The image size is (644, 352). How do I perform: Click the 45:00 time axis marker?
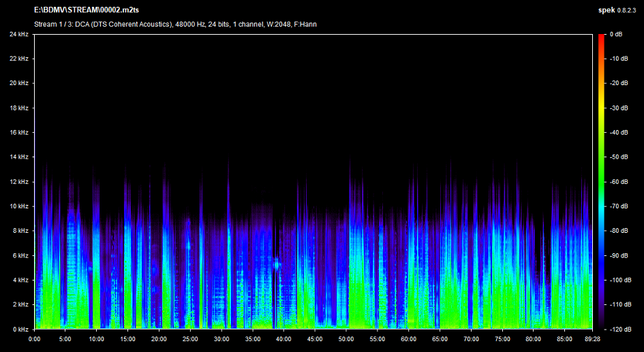[x=314, y=338]
